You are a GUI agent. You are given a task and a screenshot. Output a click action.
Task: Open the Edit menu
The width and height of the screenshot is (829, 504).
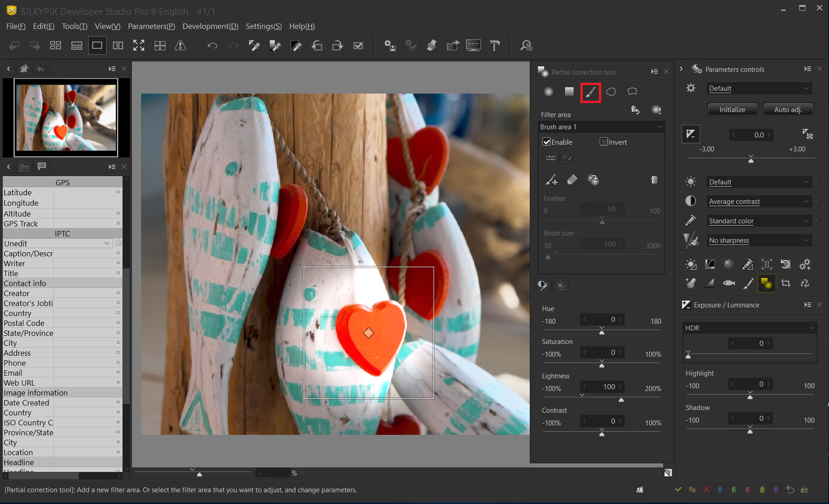44,26
